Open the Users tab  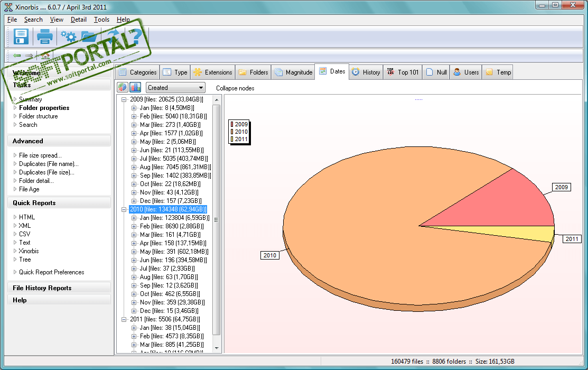[x=466, y=72]
